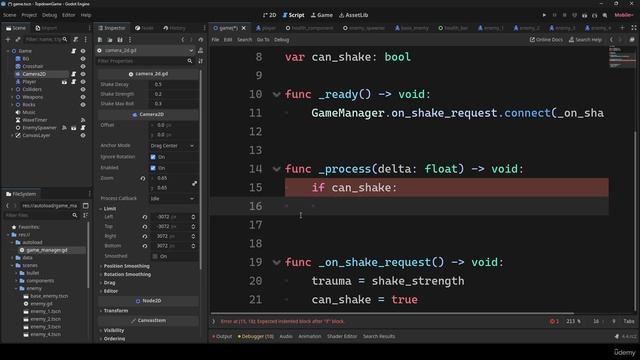This screenshot has height=360, width=640.
Task: Expand the Position Smoothing section
Action: pos(126,266)
